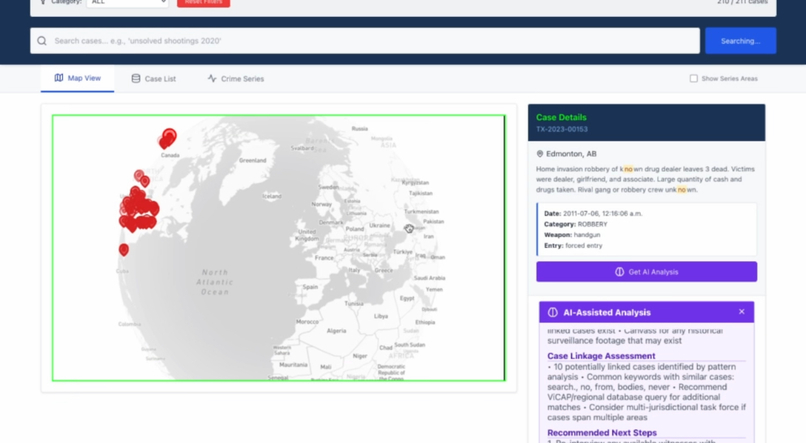Click the Case Details heading
Image resolution: width=806 pixels, height=443 pixels.
tap(561, 117)
